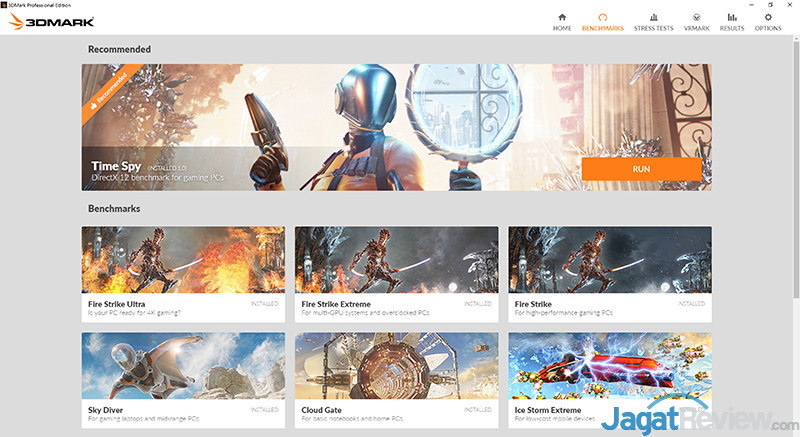Click the OPTIONS tab label
800x437 pixels.
coord(768,29)
